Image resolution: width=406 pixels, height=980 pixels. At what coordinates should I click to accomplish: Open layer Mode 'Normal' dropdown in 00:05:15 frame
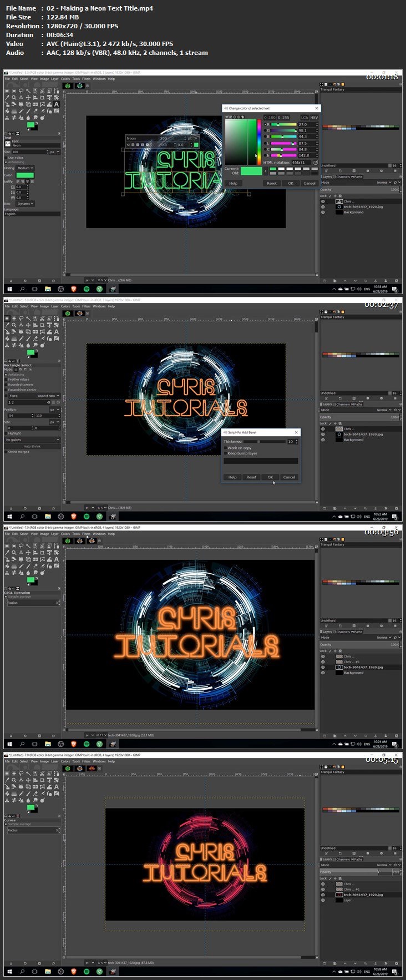pos(384,865)
